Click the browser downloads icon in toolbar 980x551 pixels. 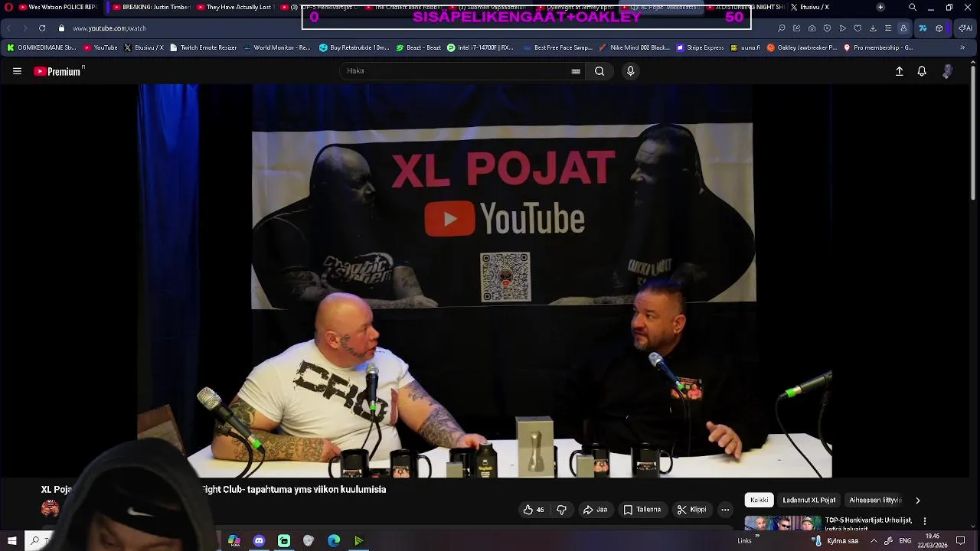pos(873,28)
